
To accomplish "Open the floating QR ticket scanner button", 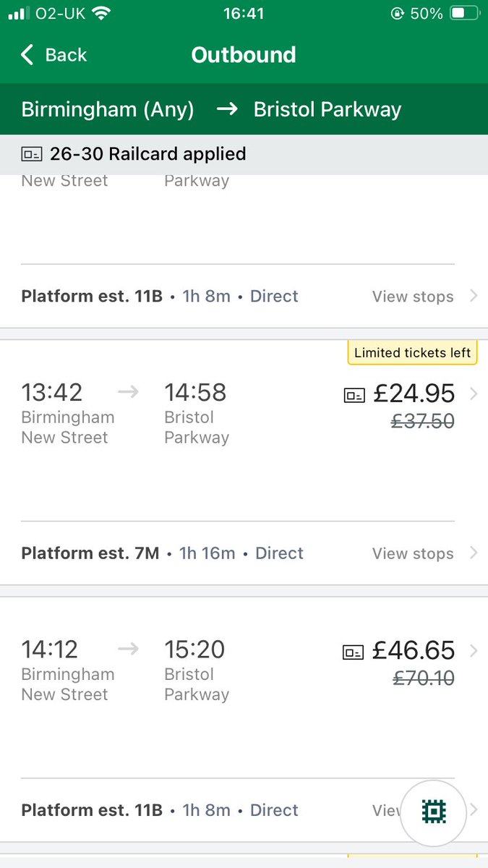I will (x=434, y=812).
